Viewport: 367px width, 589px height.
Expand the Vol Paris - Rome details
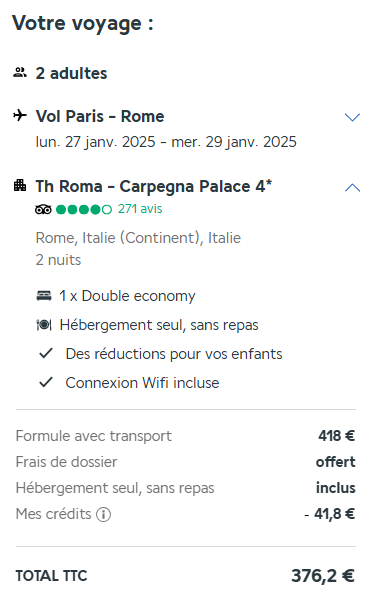[352, 117]
